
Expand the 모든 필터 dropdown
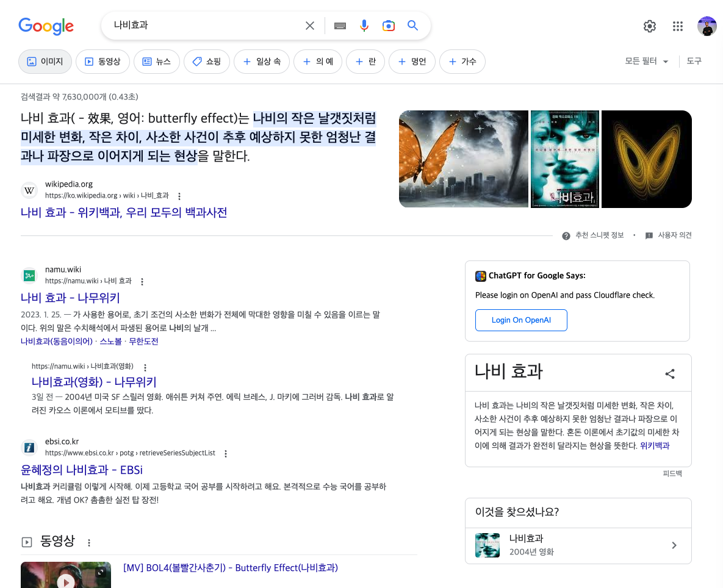pyautogui.click(x=647, y=61)
